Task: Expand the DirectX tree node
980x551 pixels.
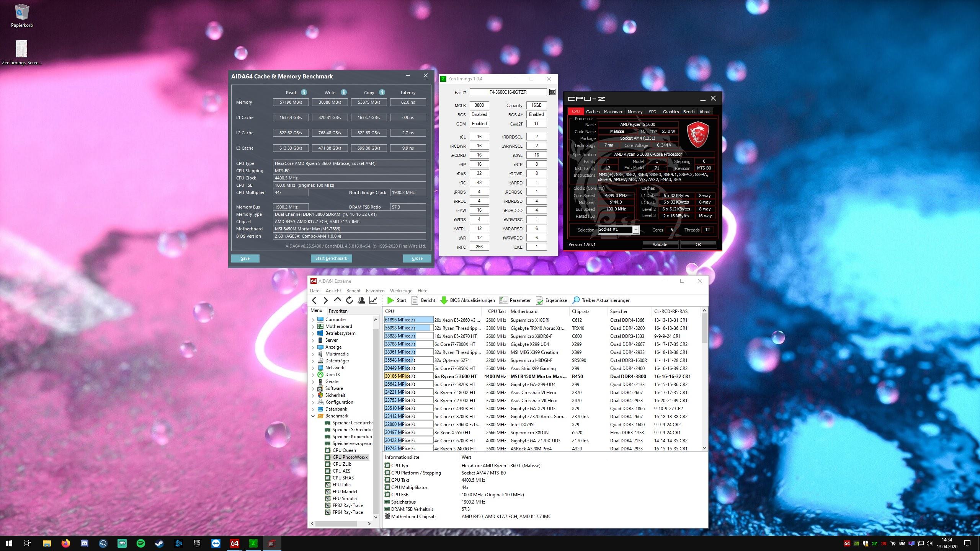Action: [313, 375]
